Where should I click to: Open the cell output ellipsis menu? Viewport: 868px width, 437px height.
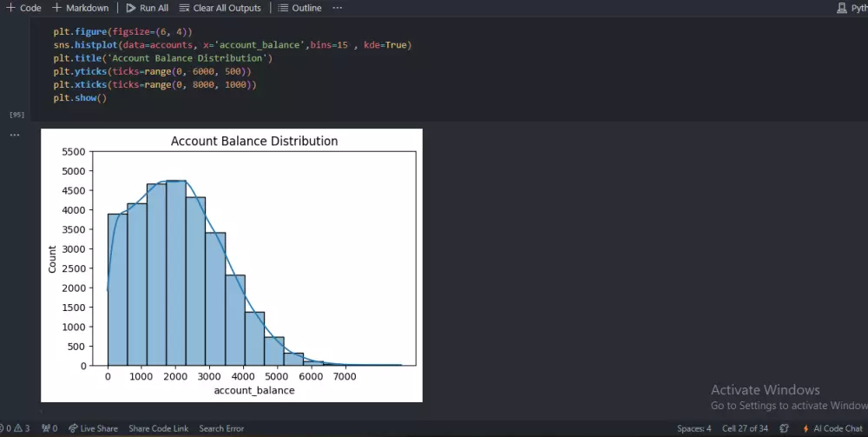[15, 135]
